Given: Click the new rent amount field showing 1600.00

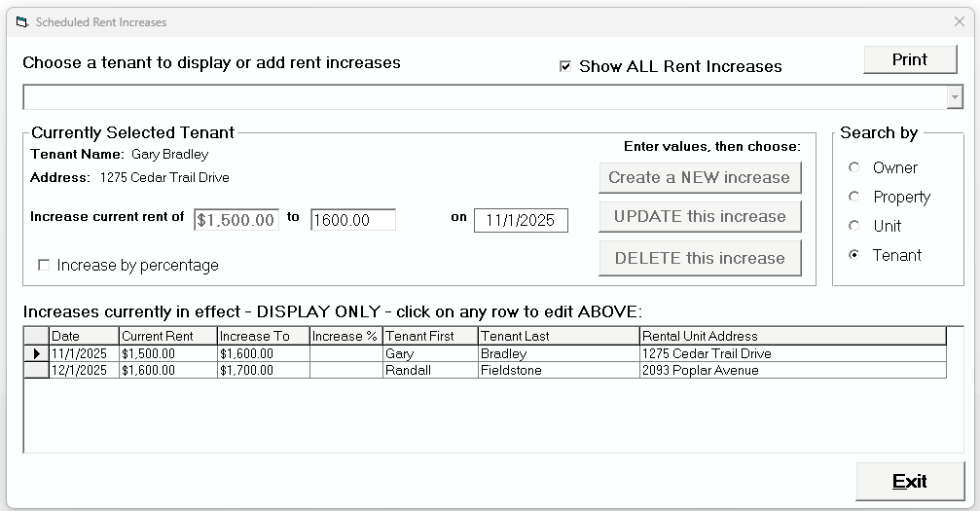Looking at the screenshot, I should (352, 220).
